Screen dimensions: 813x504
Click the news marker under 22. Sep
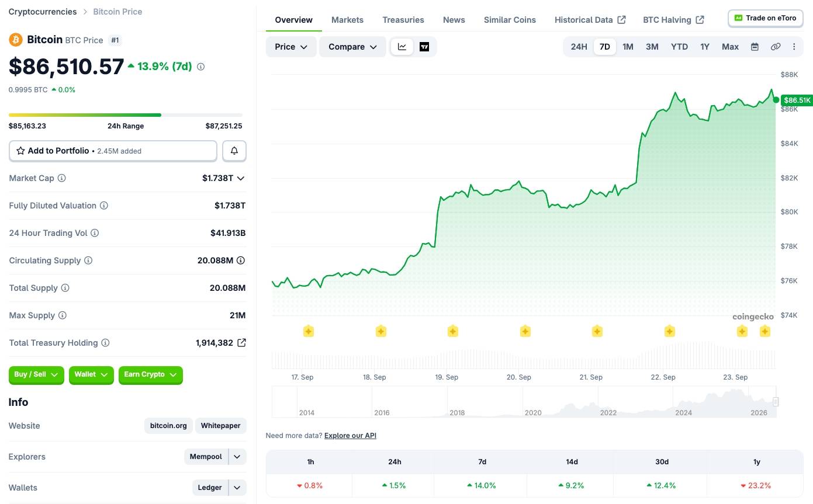(x=670, y=331)
